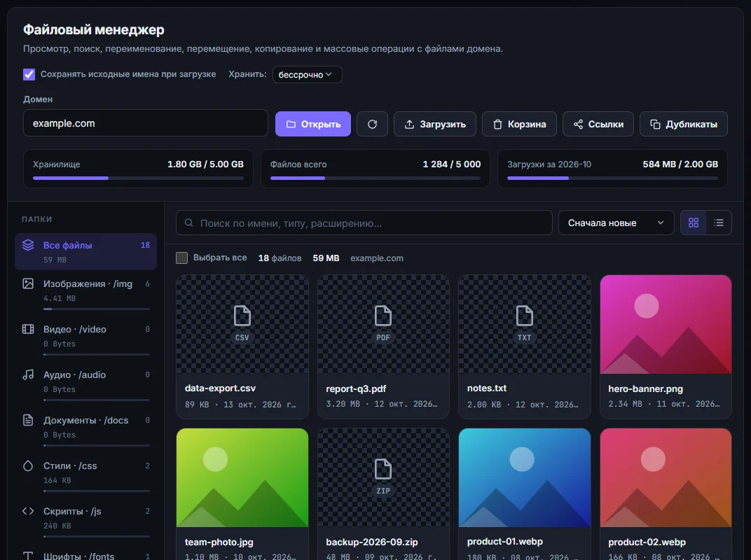Image resolution: width=751 pixels, height=560 pixels.
Task: Uncheck Сохранять исходные имена при загрузке
Action: tap(29, 74)
